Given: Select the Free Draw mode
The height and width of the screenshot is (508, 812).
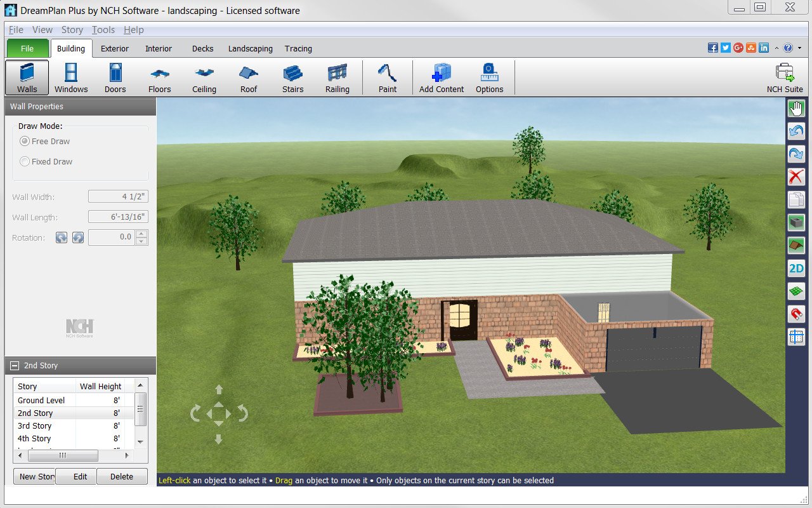Looking at the screenshot, I should tap(24, 141).
